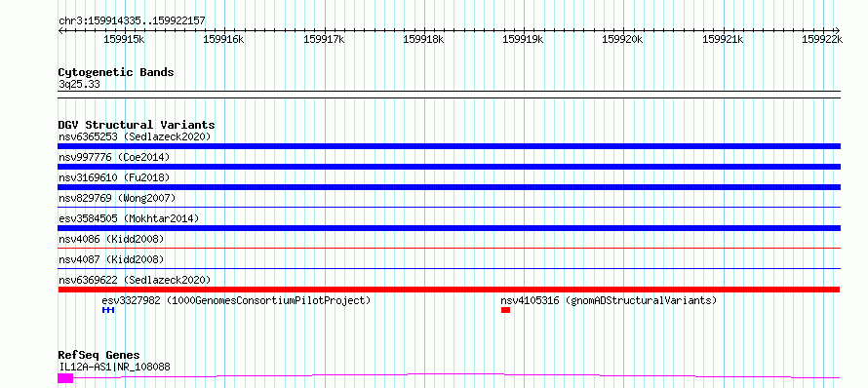This screenshot has height=388, width=868.
Task: Click the magenta IL12A-AS1 exon block
Action: click(x=65, y=378)
